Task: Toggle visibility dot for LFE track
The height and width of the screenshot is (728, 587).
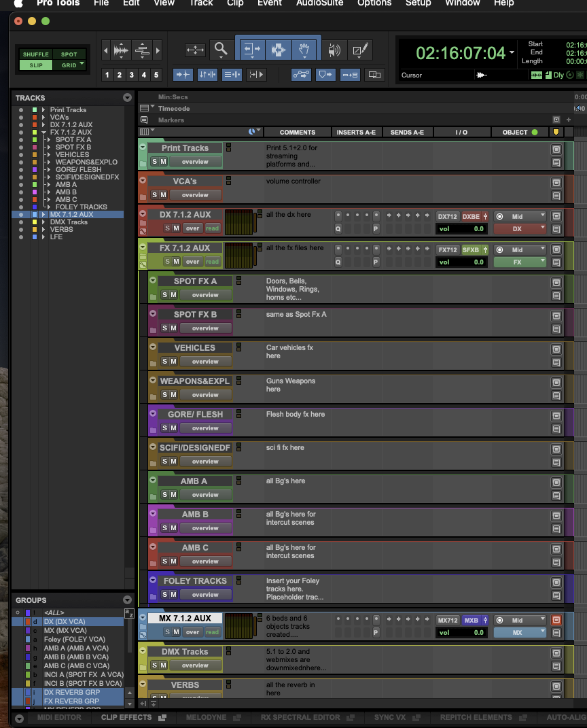Action: coord(21,237)
